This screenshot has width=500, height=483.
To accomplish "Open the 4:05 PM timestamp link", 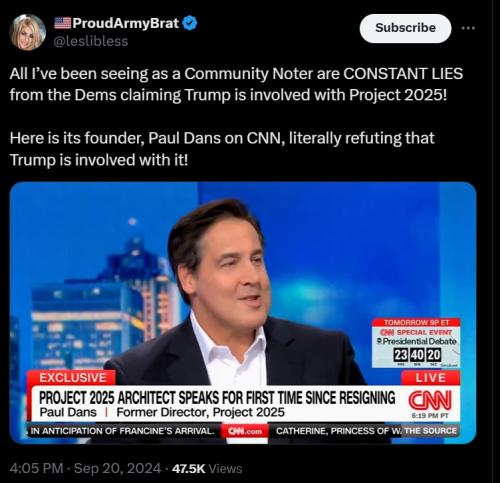I will [x=36, y=468].
